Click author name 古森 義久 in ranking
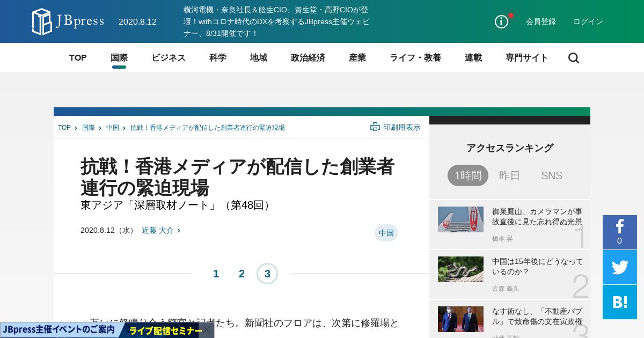Image resolution: width=644 pixels, height=338 pixels. coord(506,289)
